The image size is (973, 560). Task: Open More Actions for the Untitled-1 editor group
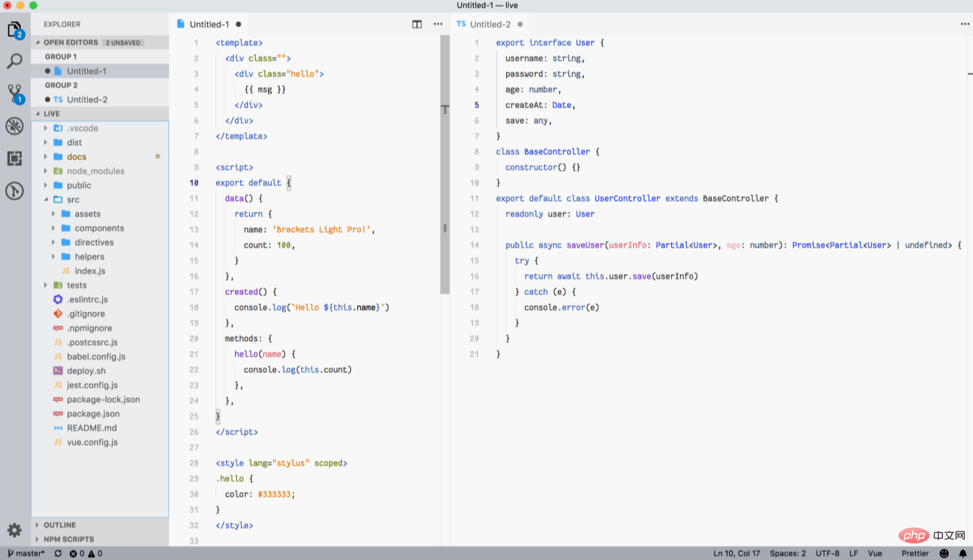click(x=438, y=24)
